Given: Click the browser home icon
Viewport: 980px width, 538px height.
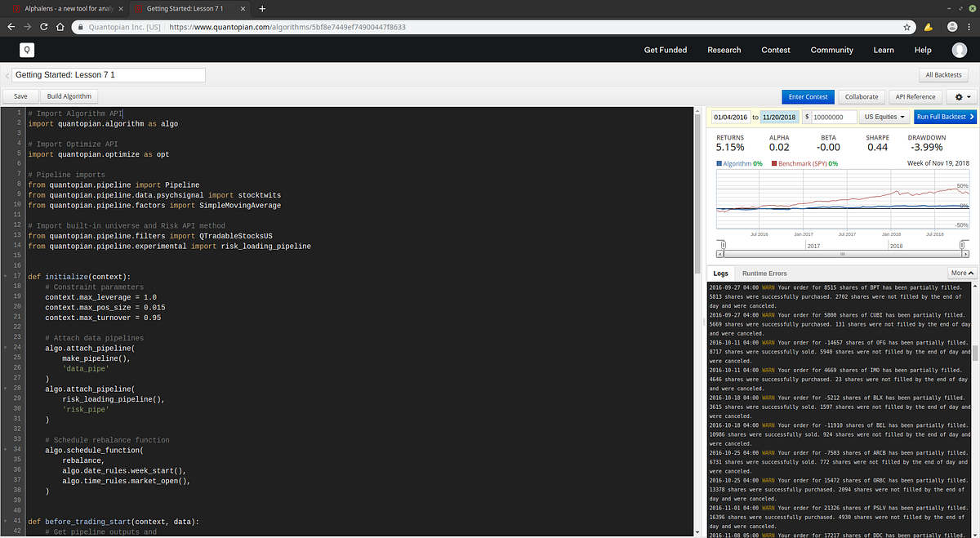Looking at the screenshot, I should click(59, 25).
